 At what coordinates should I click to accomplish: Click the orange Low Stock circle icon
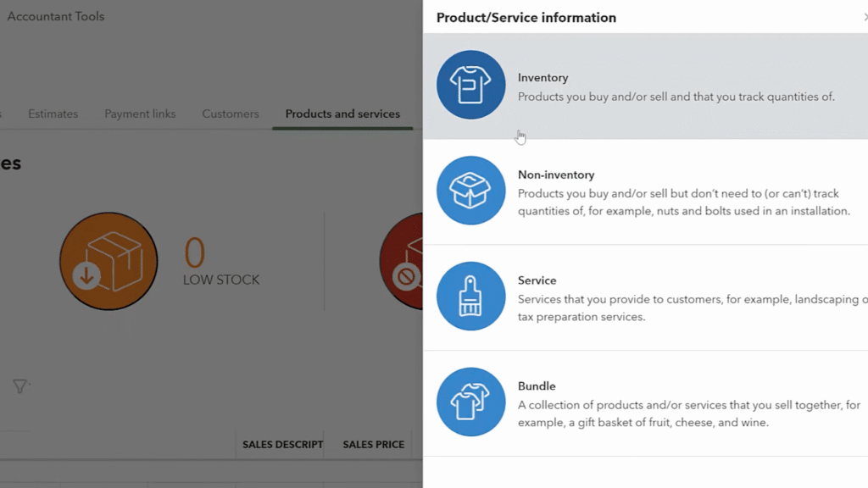click(x=108, y=261)
